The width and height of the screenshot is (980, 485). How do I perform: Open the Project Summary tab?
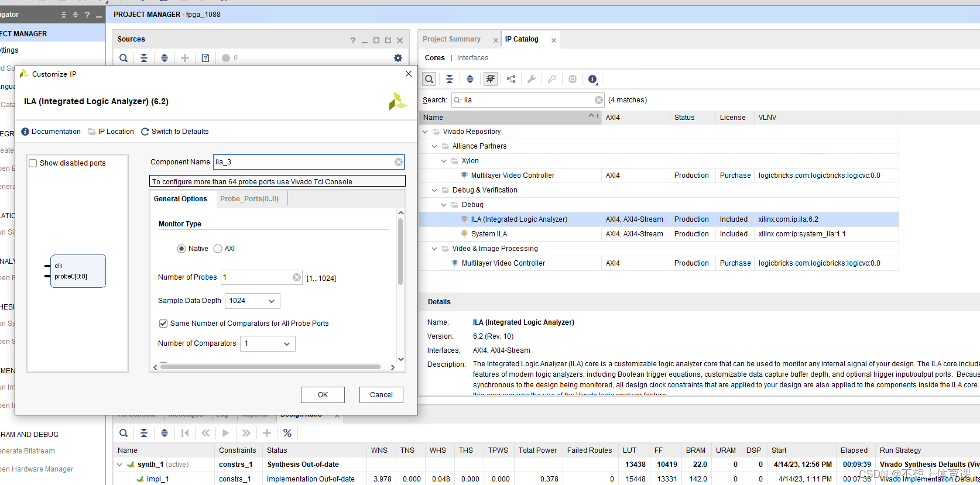(452, 39)
